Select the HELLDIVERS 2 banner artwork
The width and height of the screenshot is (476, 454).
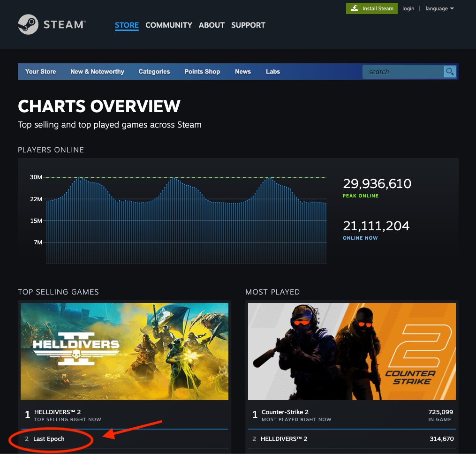click(124, 351)
